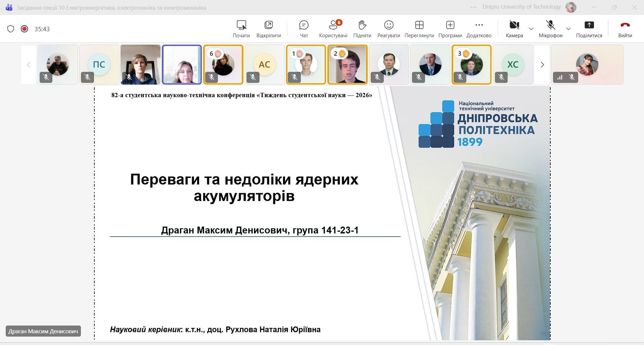Expand camera options dropdown arrow

(531, 29)
